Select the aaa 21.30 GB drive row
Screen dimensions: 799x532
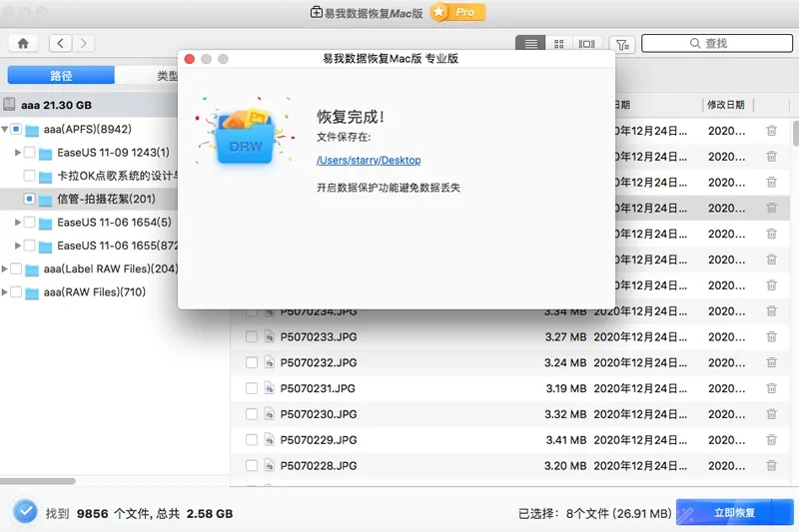point(89,105)
